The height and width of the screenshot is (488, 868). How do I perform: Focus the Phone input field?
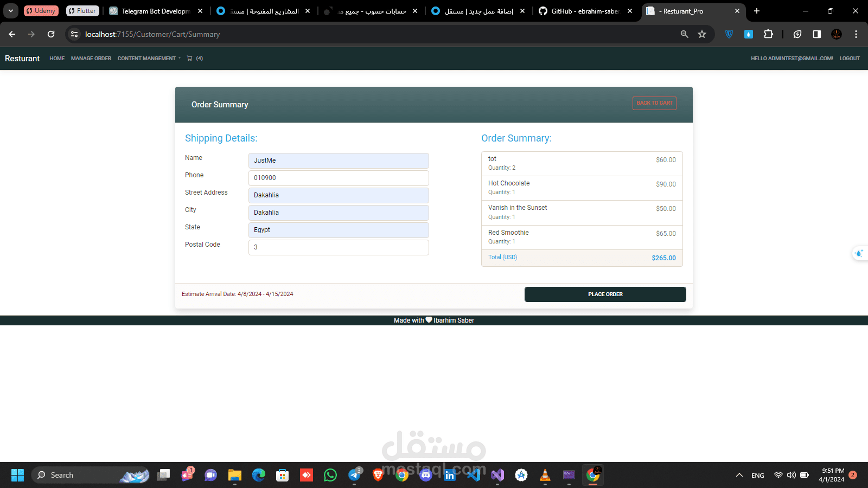point(339,178)
